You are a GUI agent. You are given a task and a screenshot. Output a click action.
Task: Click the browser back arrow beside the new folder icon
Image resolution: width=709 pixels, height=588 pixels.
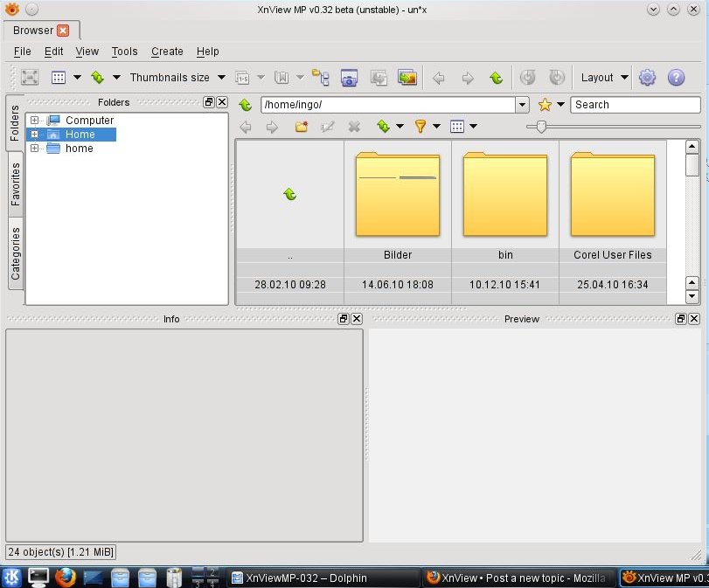point(246,127)
